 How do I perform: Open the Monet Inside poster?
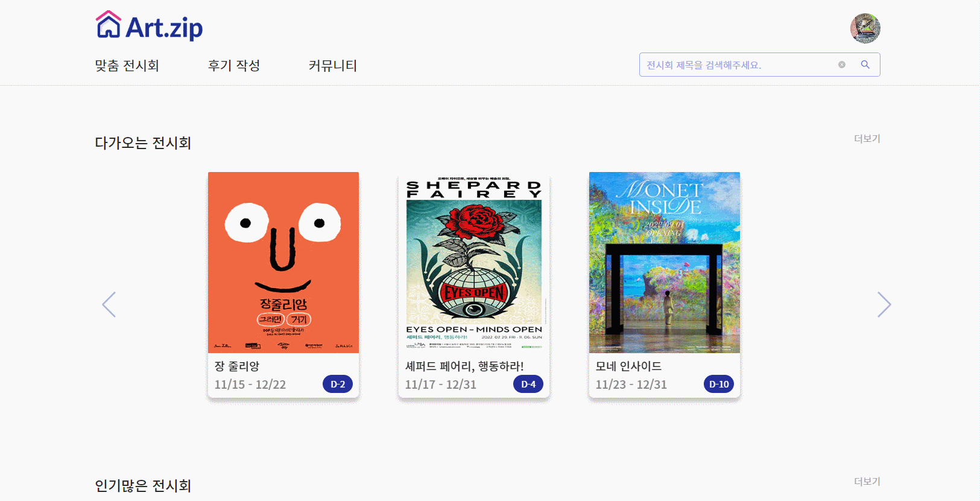(665, 263)
